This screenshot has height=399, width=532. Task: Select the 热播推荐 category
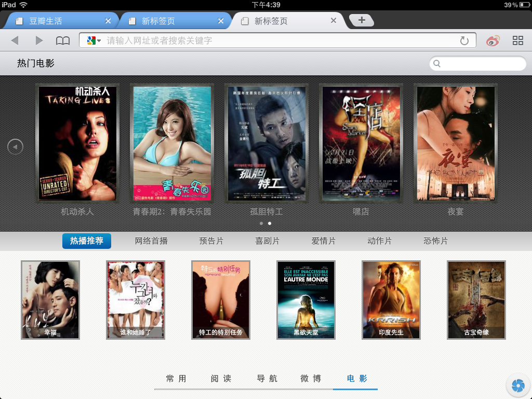click(87, 241)
